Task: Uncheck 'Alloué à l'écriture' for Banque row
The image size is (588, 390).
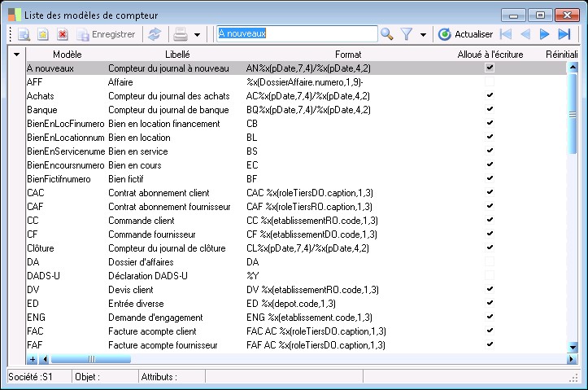Action: [x=490, y=110]
